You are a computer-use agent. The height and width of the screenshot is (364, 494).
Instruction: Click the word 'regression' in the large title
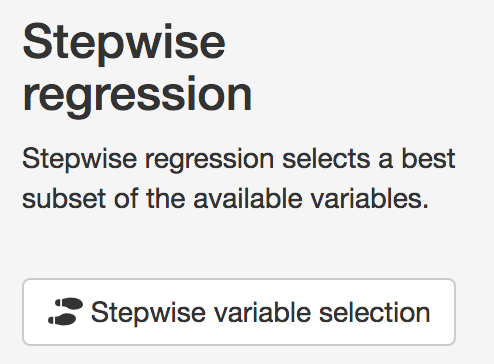point(137,96)
